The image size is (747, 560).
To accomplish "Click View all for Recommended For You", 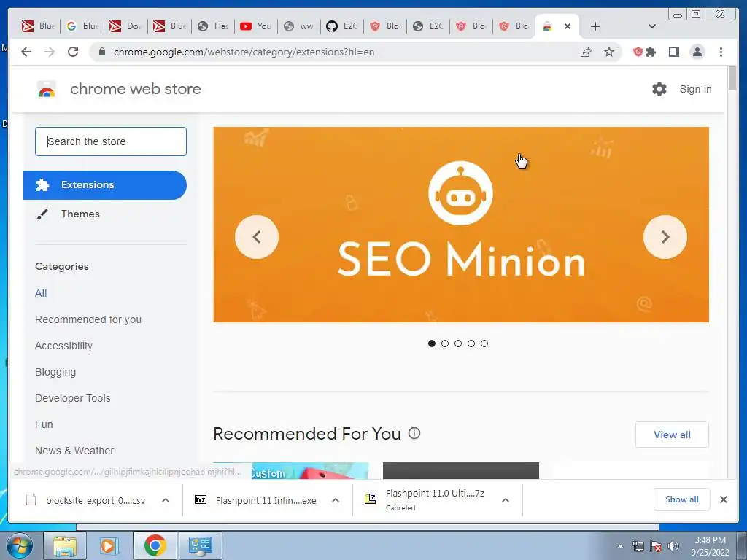I will click(x=672, y=435).
